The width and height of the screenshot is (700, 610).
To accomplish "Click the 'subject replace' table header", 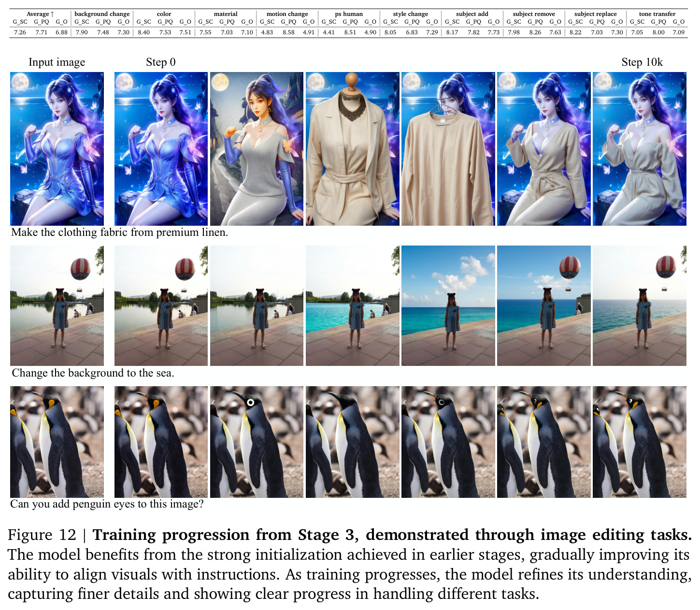I will (x=596, y=14).
